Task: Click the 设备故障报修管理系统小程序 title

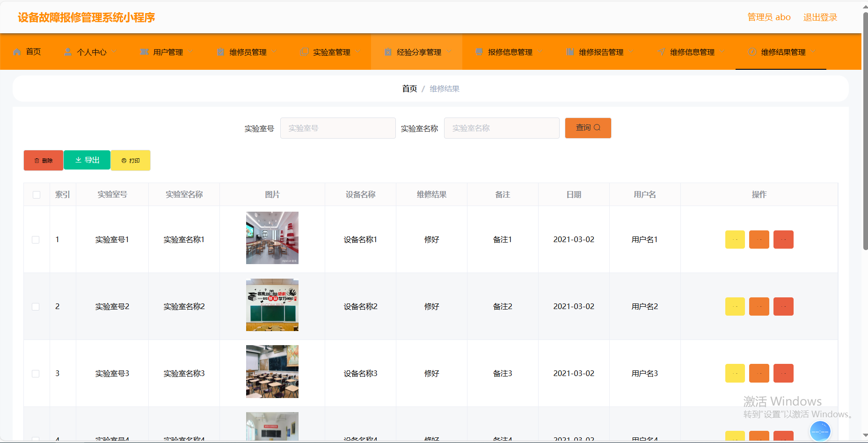Action: coord(87,18)
